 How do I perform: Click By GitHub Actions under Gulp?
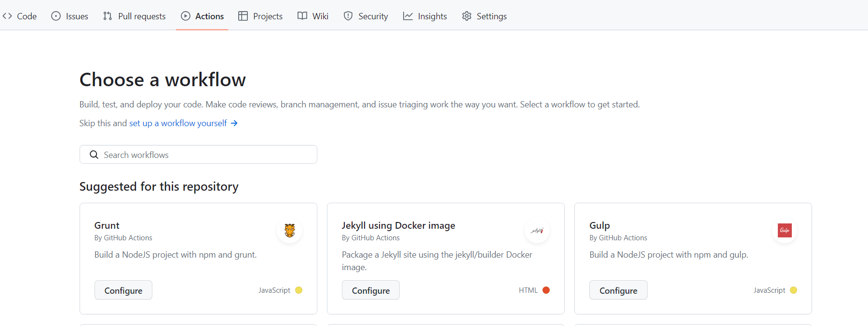coord(618,238)
